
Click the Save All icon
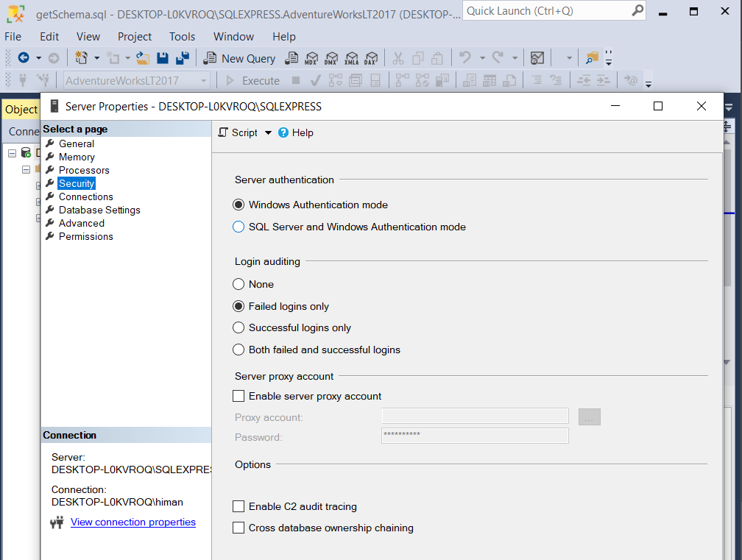[x=183, y=57]
